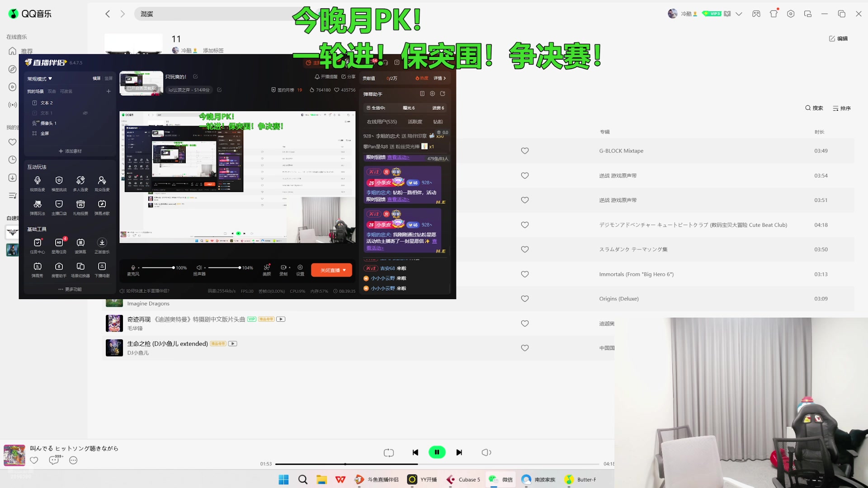
Task: Favorite the song from album Origins (Deluxe)
Action: pos(525,299)
